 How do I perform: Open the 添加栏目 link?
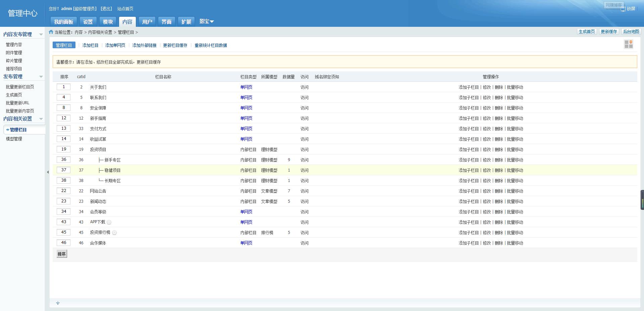click(90, 45)
